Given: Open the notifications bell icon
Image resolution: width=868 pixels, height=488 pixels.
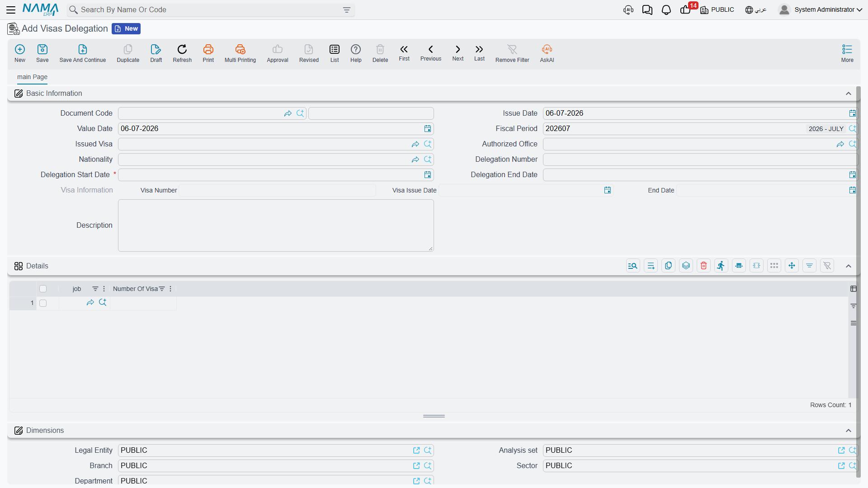Looking at the screenshot, I should 666,10.
